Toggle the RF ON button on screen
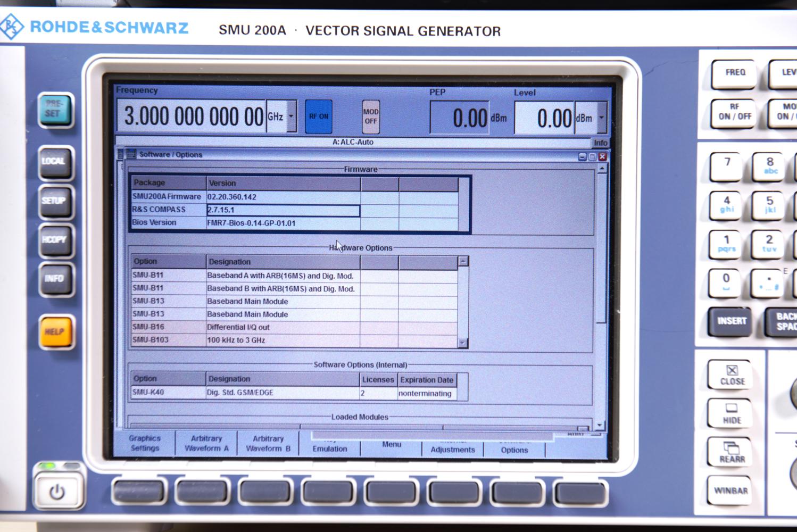 [x=319, y=117]
